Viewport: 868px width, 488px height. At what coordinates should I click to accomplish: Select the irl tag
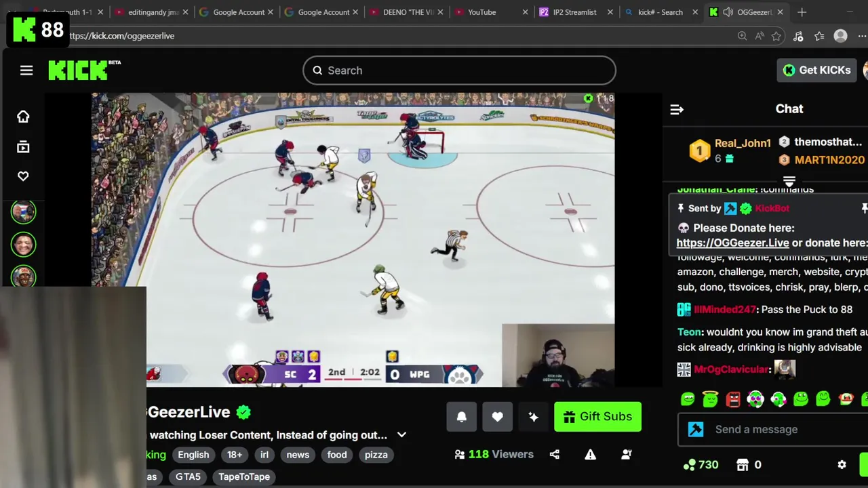(x=264, y=455)
